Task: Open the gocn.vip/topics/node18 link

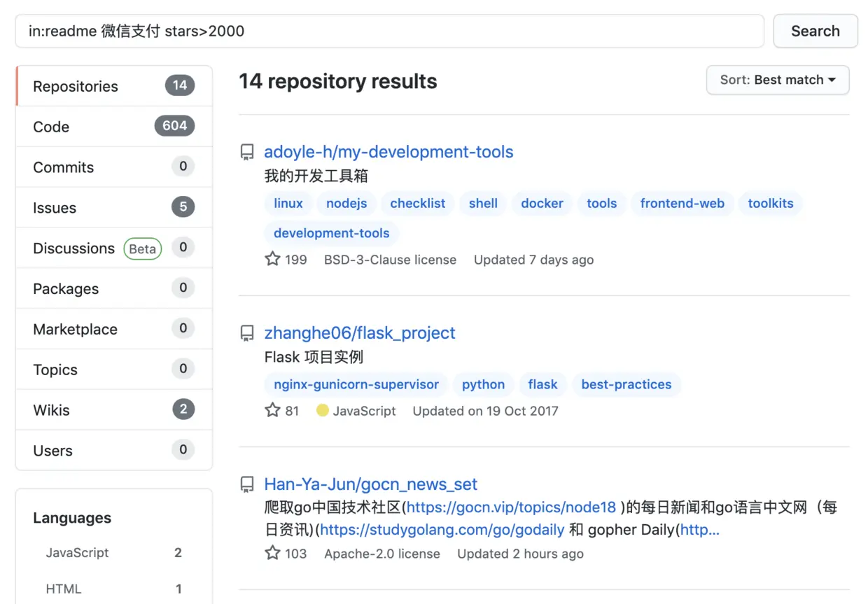Action: pyautogui.click(x=512, y=507)
